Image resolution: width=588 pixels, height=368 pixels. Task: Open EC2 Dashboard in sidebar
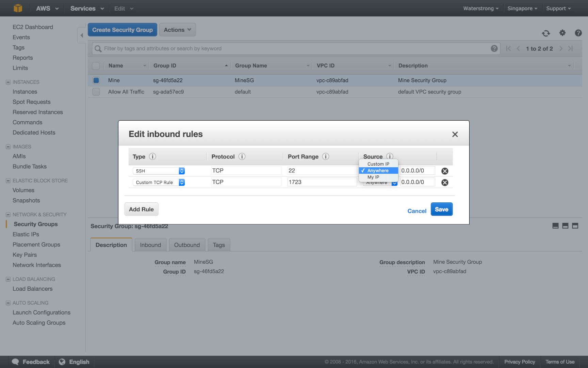tap(33, 27)
